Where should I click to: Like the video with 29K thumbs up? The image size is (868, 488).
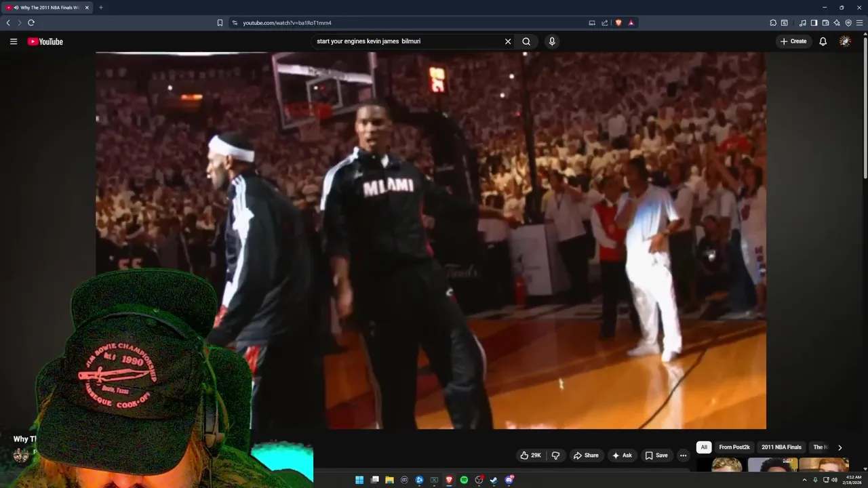pyautogui.click(x=530, y=455)
